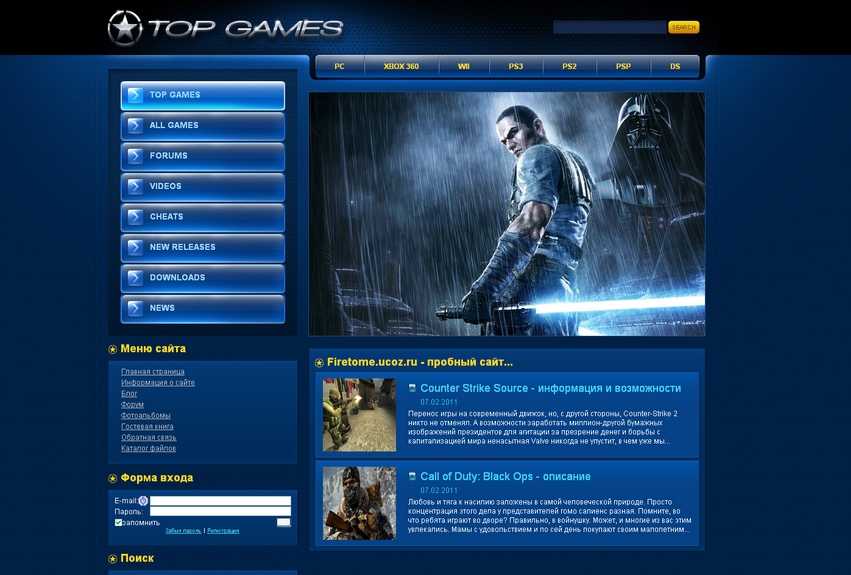The width and height of the screenshot is (851, 575).
Task: Click the round icon next to E-mail label
Action: point(143,501)
